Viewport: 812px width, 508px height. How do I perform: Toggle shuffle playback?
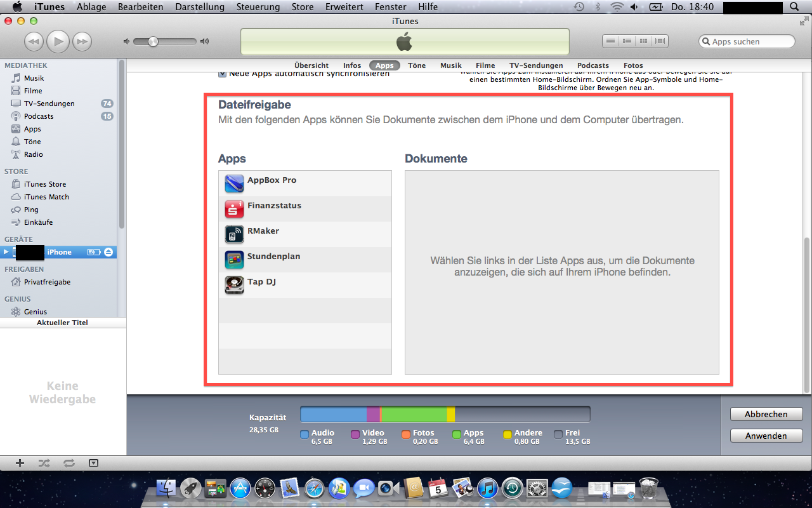coord(44,463)
